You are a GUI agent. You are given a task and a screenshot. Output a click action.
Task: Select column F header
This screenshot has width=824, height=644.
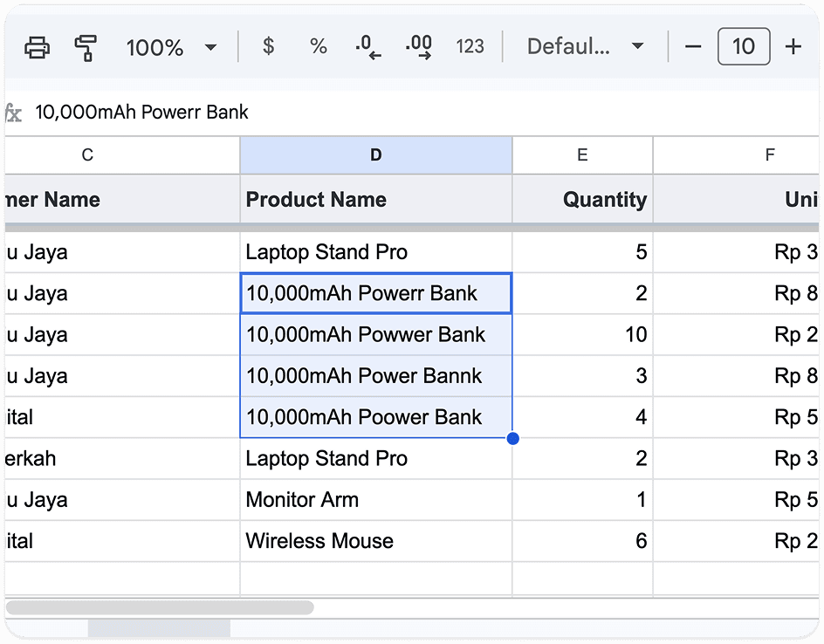coord(736,155)
